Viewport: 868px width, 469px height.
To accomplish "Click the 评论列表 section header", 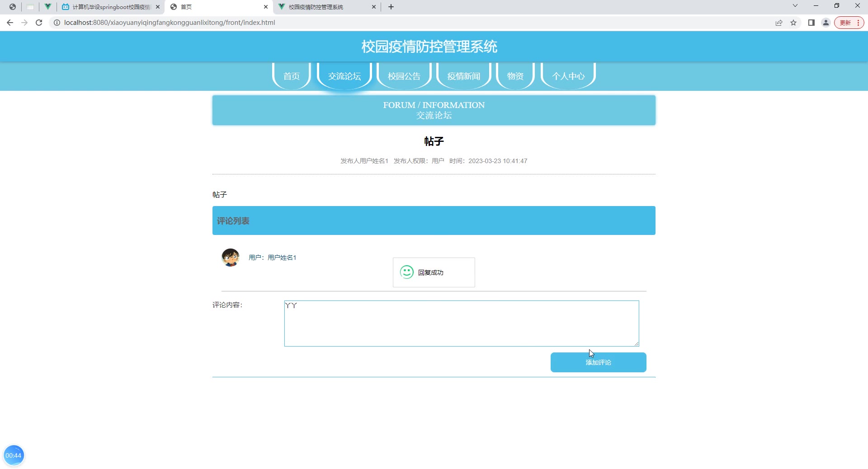I will tap(434, 220).
